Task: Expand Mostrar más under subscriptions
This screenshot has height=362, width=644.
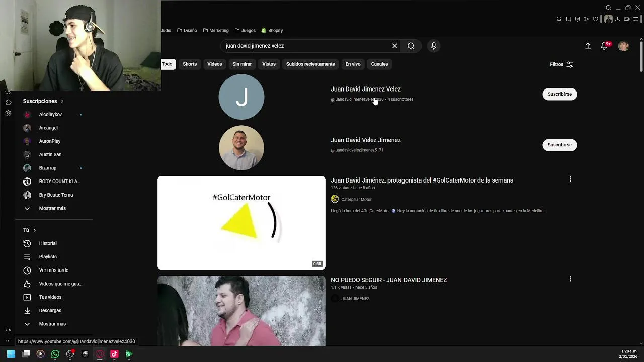Action: point(53,208)
